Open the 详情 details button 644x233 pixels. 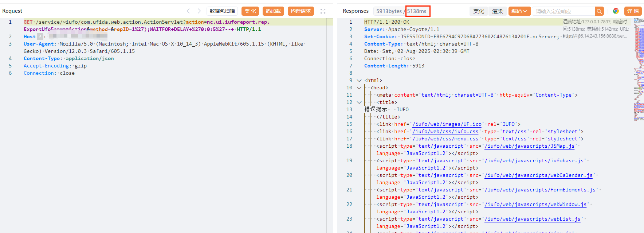(x=633, y=11)
